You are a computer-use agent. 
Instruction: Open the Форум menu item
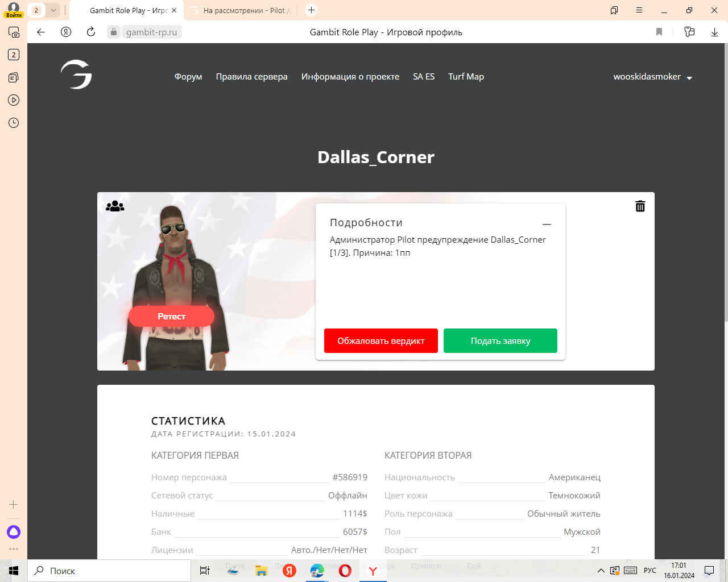(188, 77)
